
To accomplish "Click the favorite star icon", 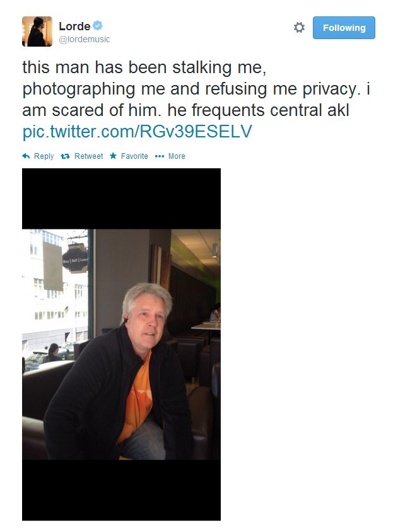I will 113,156.
